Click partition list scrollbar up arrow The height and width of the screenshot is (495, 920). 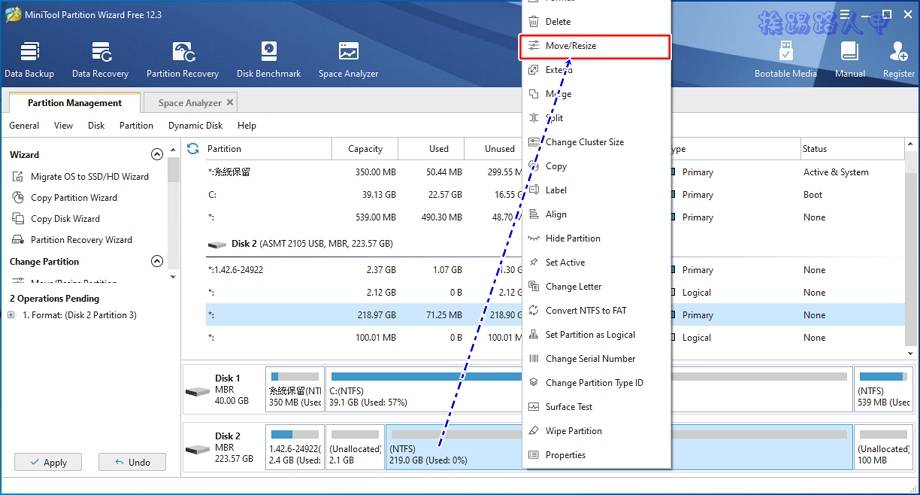(x=910, y=144)
